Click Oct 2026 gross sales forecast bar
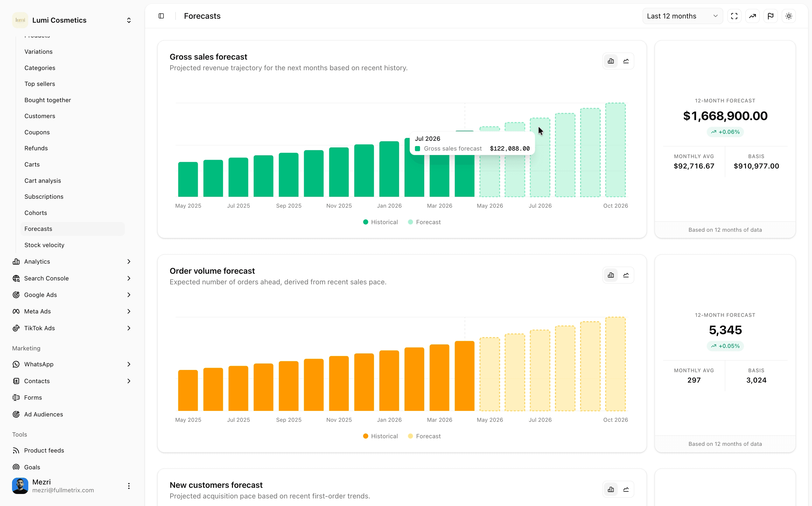 615,150
